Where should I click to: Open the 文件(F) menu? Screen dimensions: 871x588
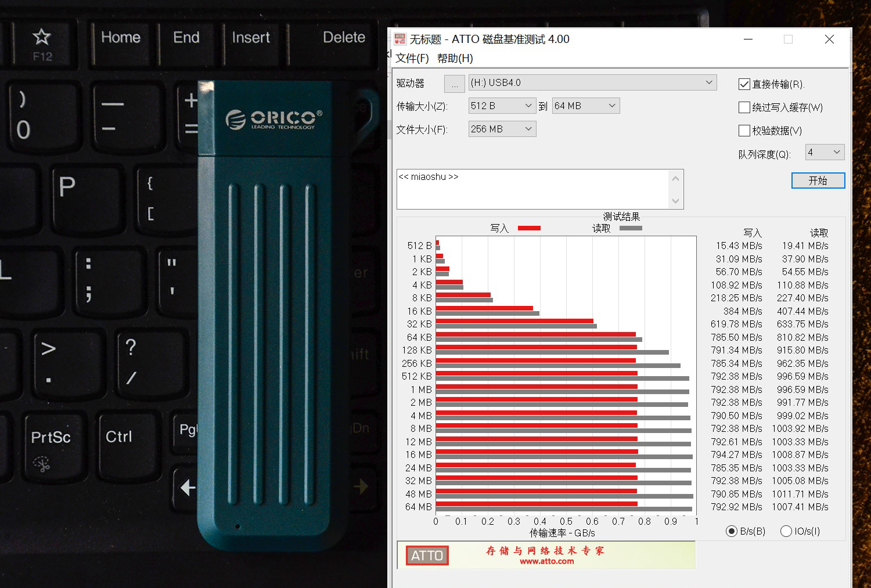[412, 58]
